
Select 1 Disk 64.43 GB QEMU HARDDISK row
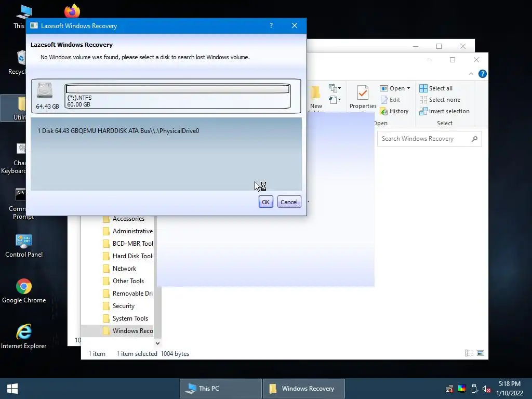118,131
